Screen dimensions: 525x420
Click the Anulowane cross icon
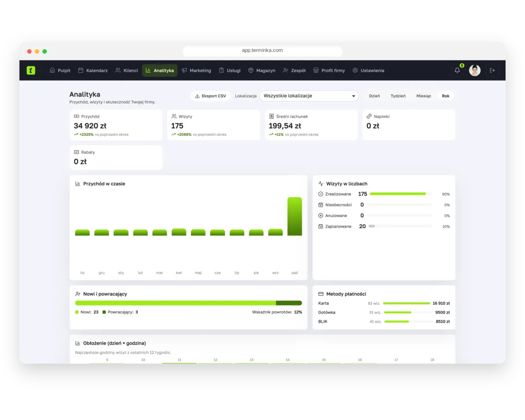(320, 216)
